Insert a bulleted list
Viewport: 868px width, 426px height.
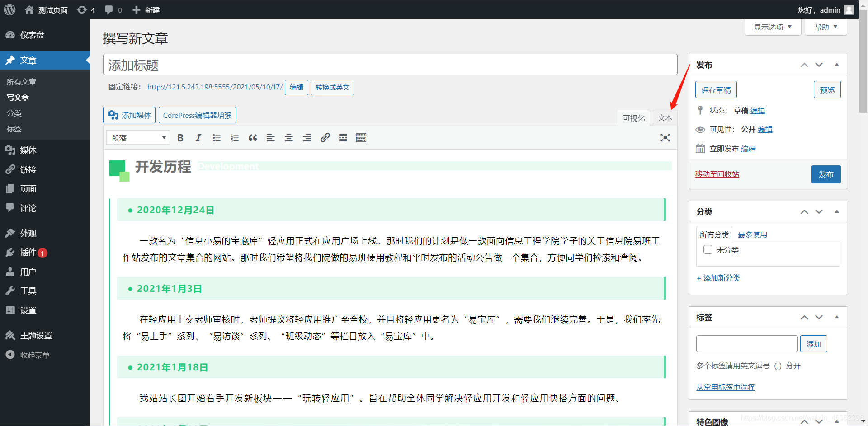pyautogui.click(x=217, y=138)
